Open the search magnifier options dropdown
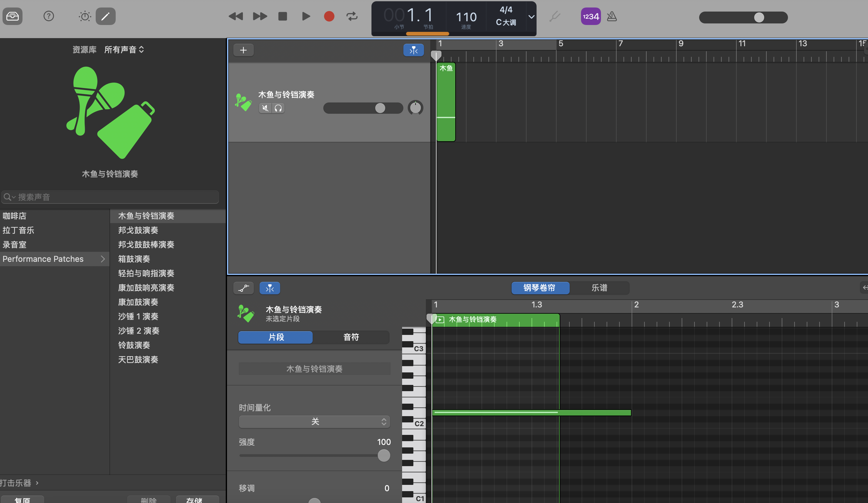The width and height of the screenshot is (868, 503). click(x=9, y=197)
